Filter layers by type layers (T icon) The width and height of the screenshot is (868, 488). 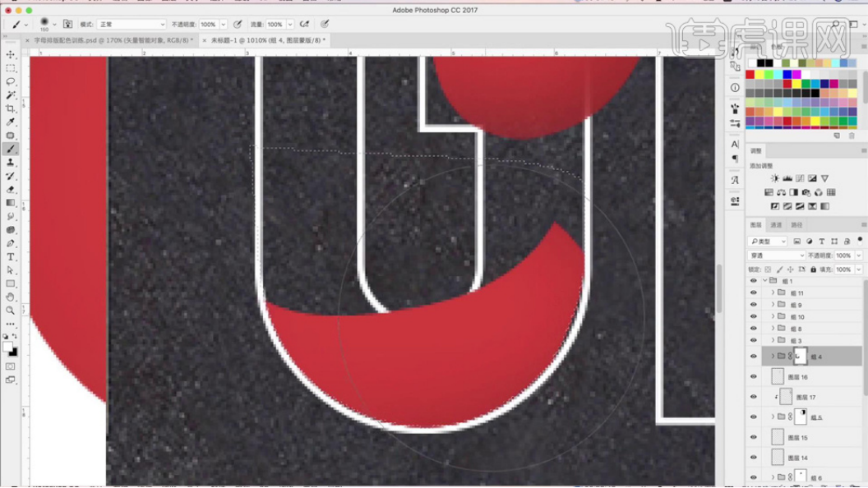point(821,242)
